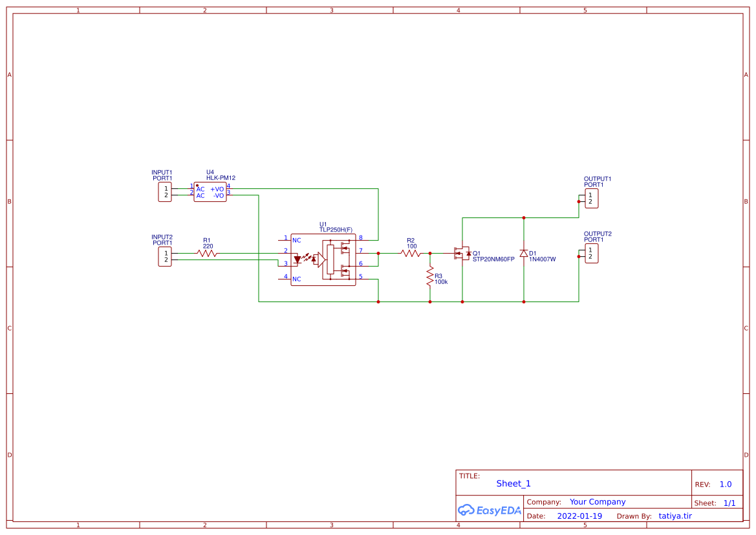
Task: Click resistor R1 labeled 220
Action: [207, 254]
